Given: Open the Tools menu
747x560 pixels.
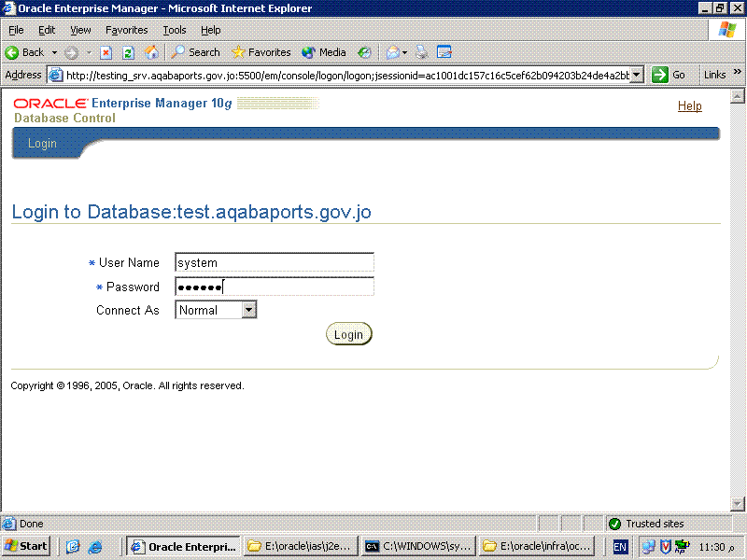Looking at the screenshot, I should point(175,30).
